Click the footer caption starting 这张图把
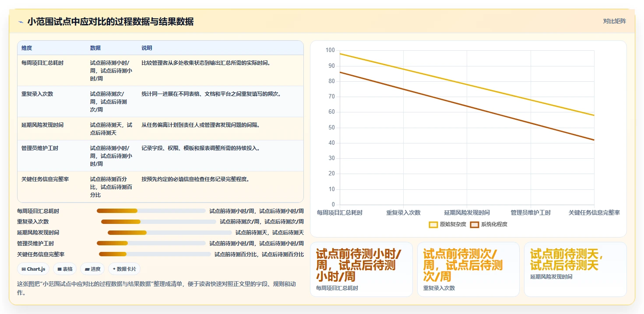Viewport: 644px width, 314px height. (x=157, y=288)
